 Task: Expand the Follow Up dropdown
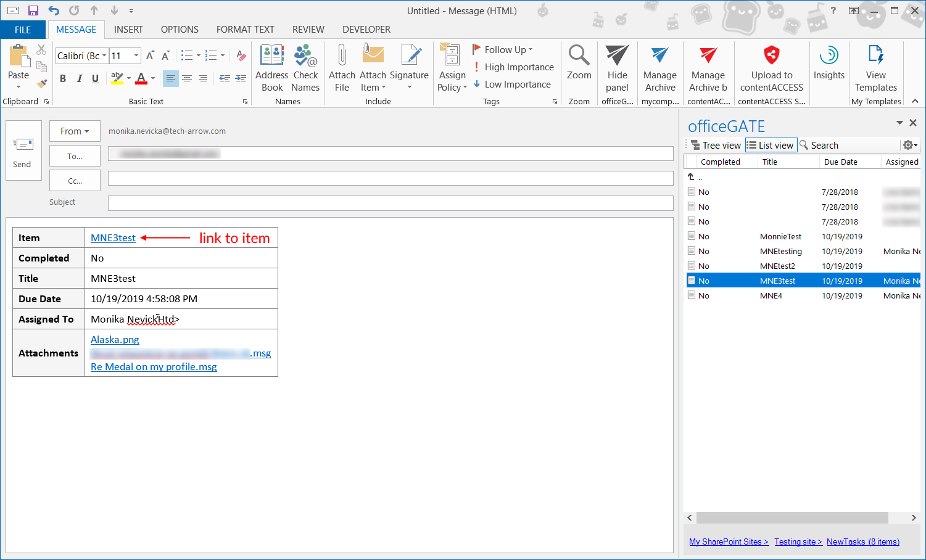pyautogui.click(x=530, y=50)
